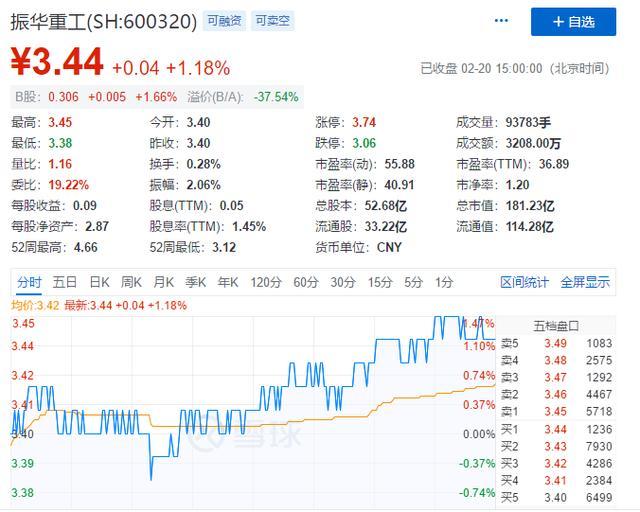Click the 可卖空 tag
The height and width of the screenshot is (512, 640).
(272, 21)
